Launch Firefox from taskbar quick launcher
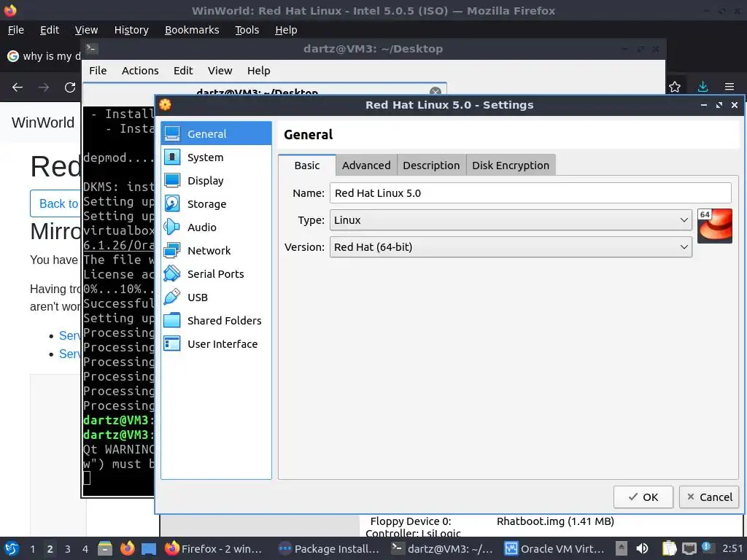 [x=127, y=548]
